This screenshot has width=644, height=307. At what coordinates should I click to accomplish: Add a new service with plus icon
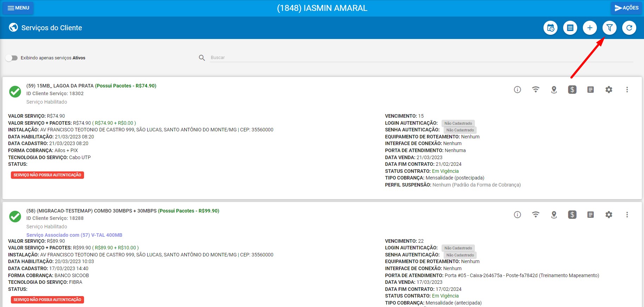590,28
